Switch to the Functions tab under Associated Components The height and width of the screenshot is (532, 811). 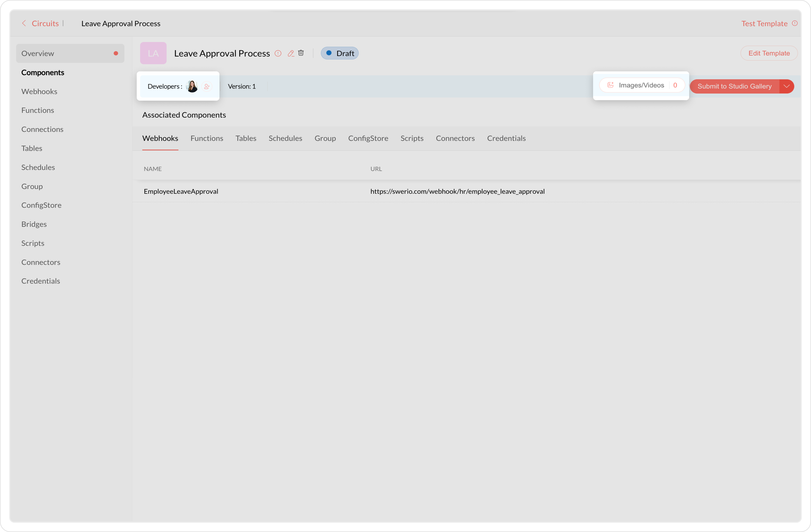[206, 138]
